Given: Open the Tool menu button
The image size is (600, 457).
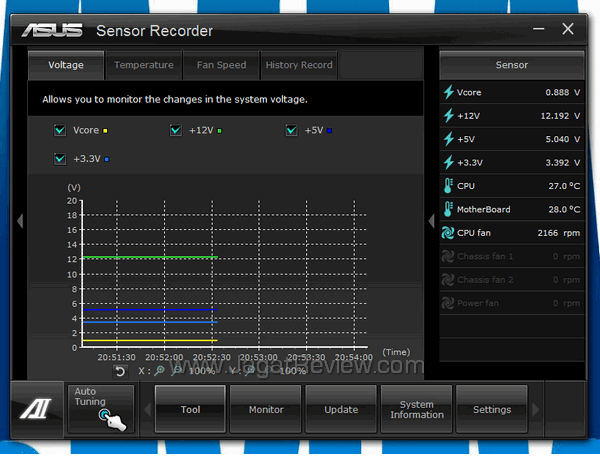Looking at the screenshot, I should pyautogui.click(x=190, y=409).
